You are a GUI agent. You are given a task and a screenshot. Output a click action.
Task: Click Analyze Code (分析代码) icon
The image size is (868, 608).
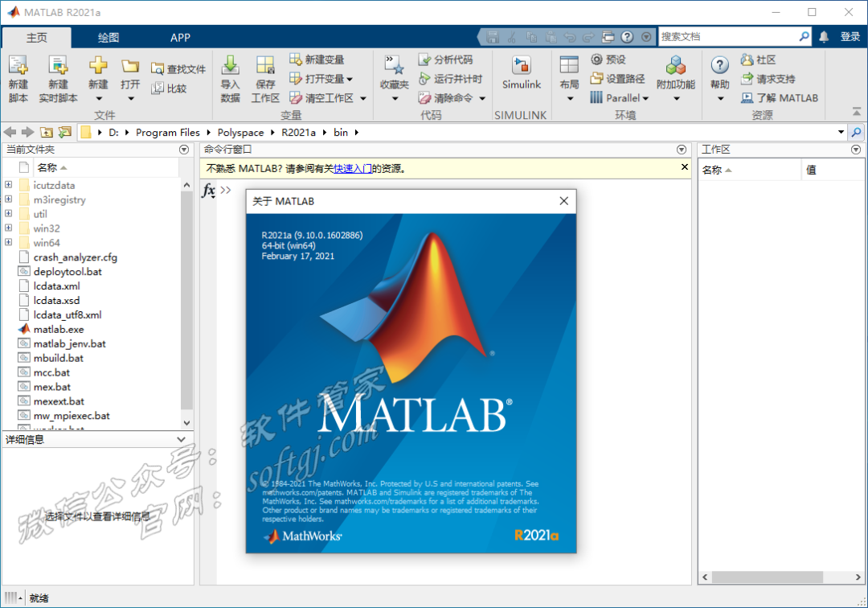click(x=424, y=60)
